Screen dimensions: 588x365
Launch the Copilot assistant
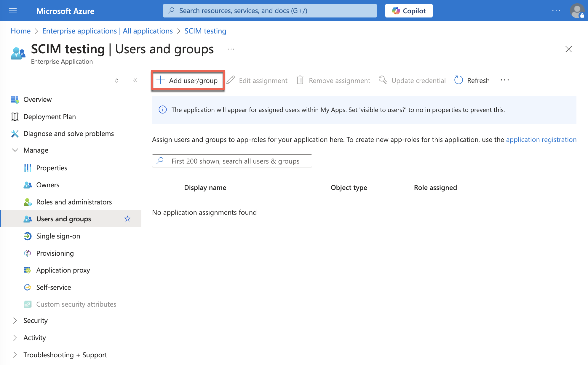409,10
